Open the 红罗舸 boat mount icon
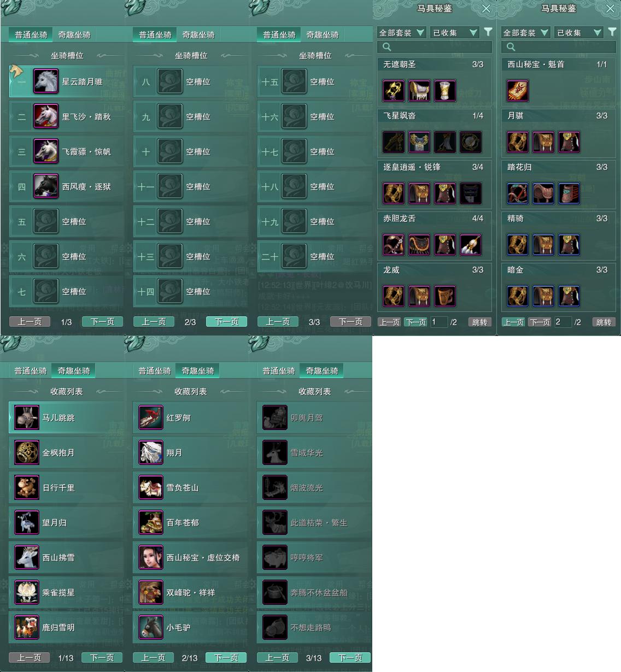621x672 pixels. point(151,417)
